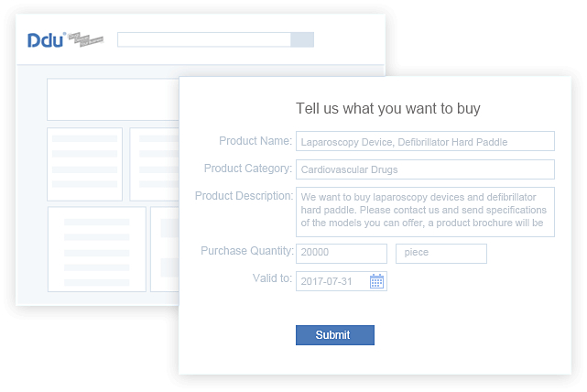
Task: Click into the Product Description text area
Action: pos(425,212)
